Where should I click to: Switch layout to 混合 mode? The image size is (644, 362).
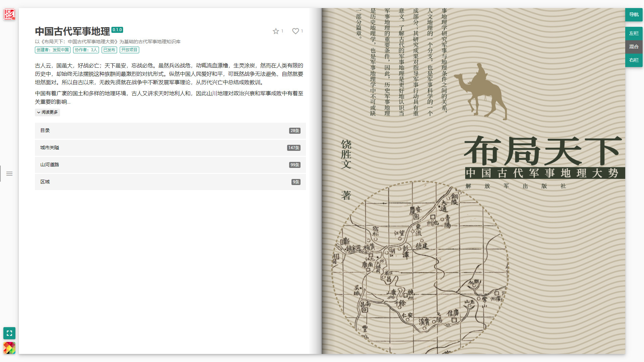point(634,47)
